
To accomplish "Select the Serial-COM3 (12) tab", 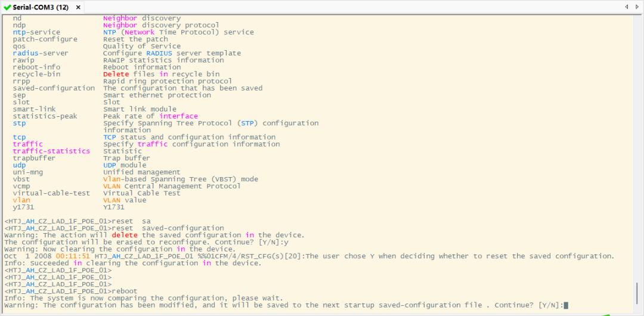I will coord(40,7).
